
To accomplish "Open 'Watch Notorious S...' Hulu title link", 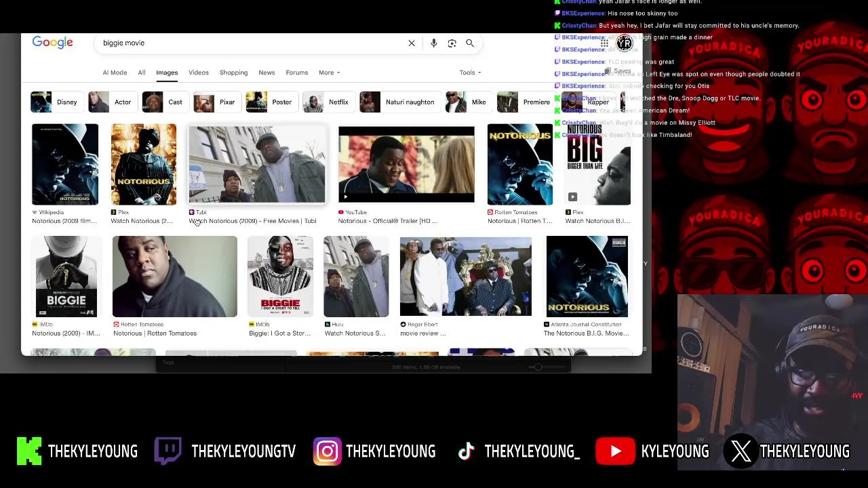I will point(355,333).
